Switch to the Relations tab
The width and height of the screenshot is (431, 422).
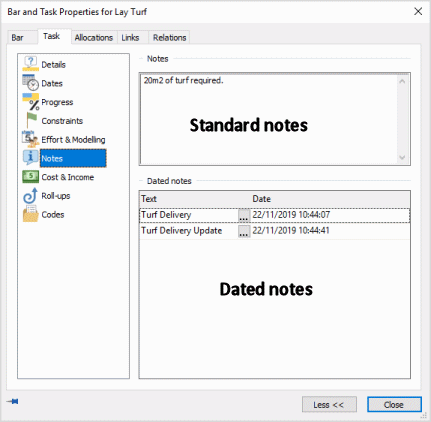tap(170, 38)
